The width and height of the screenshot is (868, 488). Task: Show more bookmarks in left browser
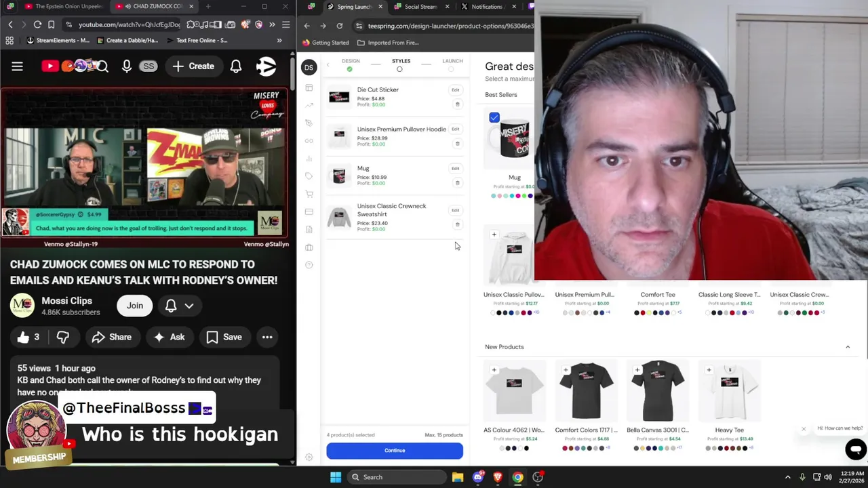pyautogui.click(x=279, y=41)
